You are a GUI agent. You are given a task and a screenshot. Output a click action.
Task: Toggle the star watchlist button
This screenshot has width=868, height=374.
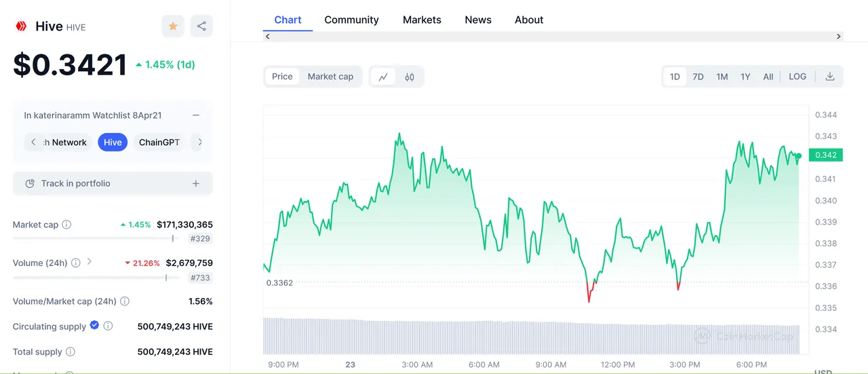tap(173, 26)
